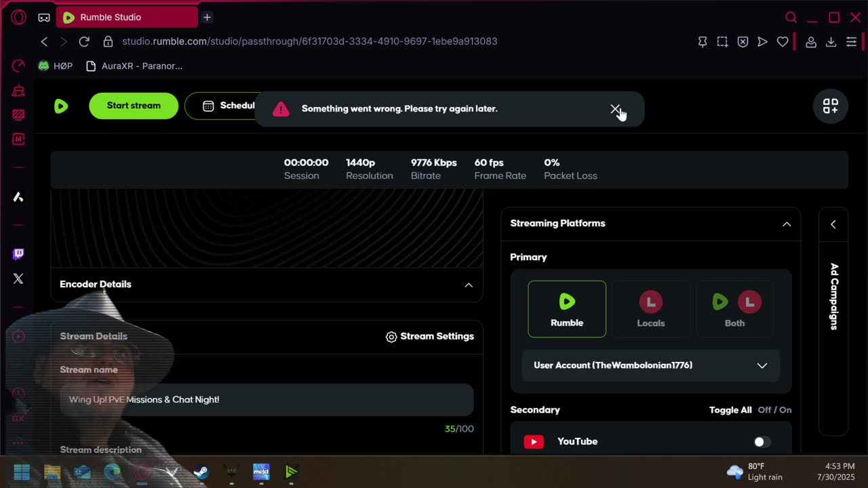Open weather widget showing Light rain

pyautogui.click(x=754, y=472)
